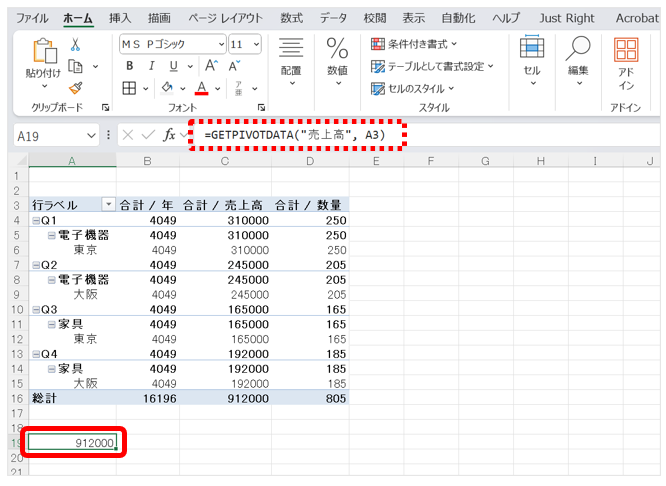Click the cancel X formula icon
The image size is (666, 486).
127,135
